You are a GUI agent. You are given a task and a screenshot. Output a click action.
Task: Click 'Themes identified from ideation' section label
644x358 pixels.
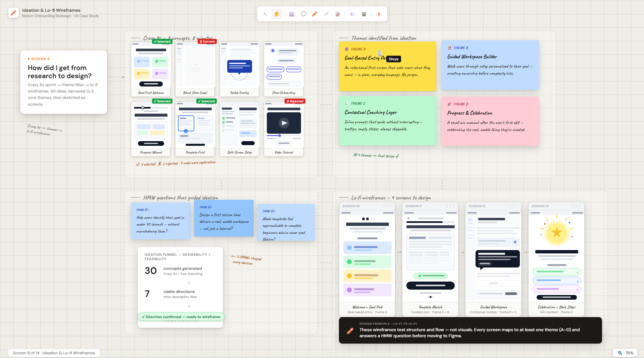384,38
